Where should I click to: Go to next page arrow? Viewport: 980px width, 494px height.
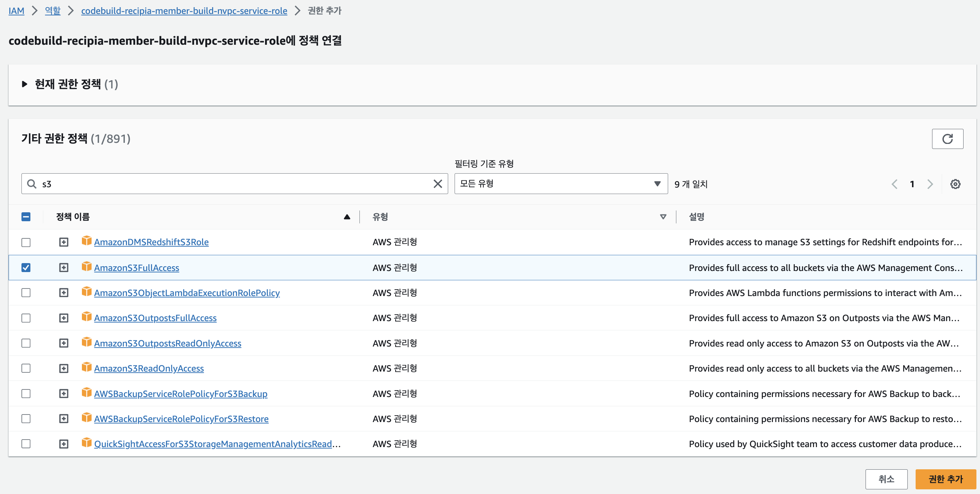tap(930, 184)
